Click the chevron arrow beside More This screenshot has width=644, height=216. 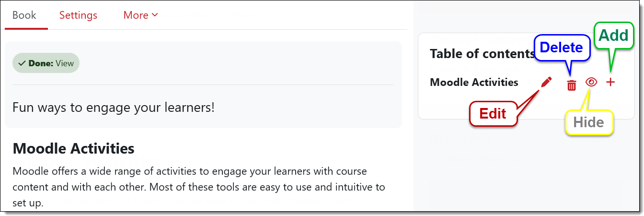pyautogui.click(x=155, y=15)
